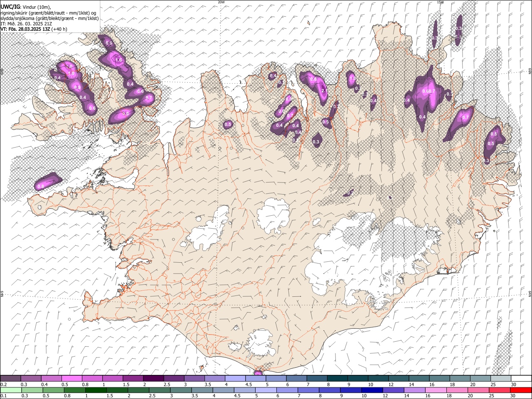532x399 pixels.
Task: Click the 15W longitude label on the top edge
Action: click(440, 2)
